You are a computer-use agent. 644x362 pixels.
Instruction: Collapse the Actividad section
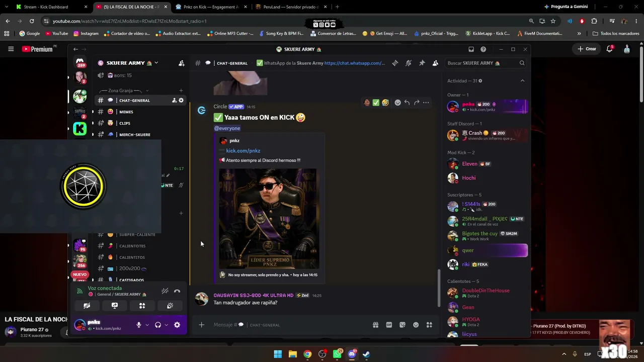pos(522,81)
